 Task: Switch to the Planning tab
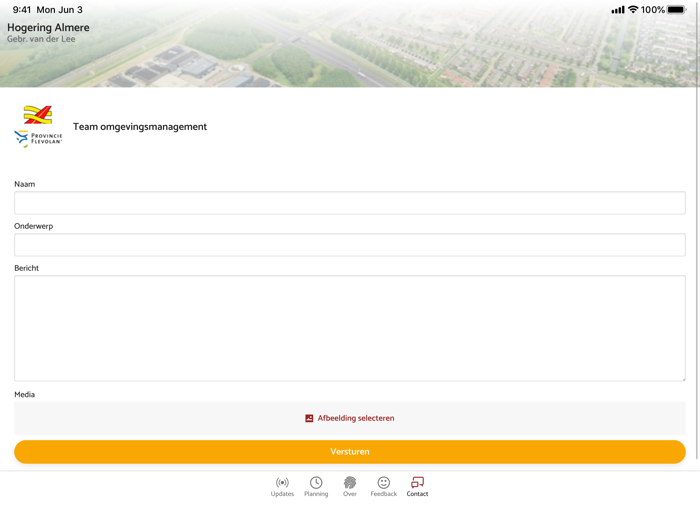click(316, 487)
